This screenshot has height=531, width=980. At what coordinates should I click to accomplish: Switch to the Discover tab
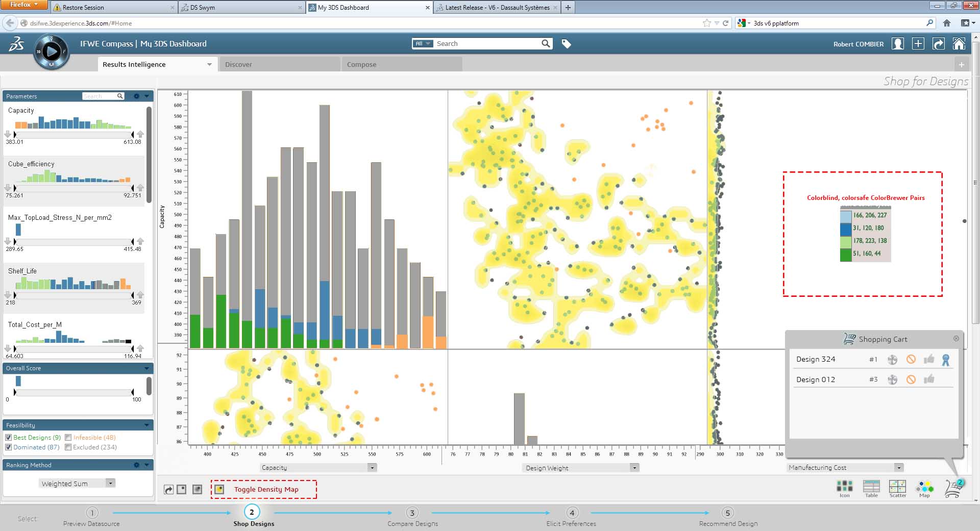(279, 64)
